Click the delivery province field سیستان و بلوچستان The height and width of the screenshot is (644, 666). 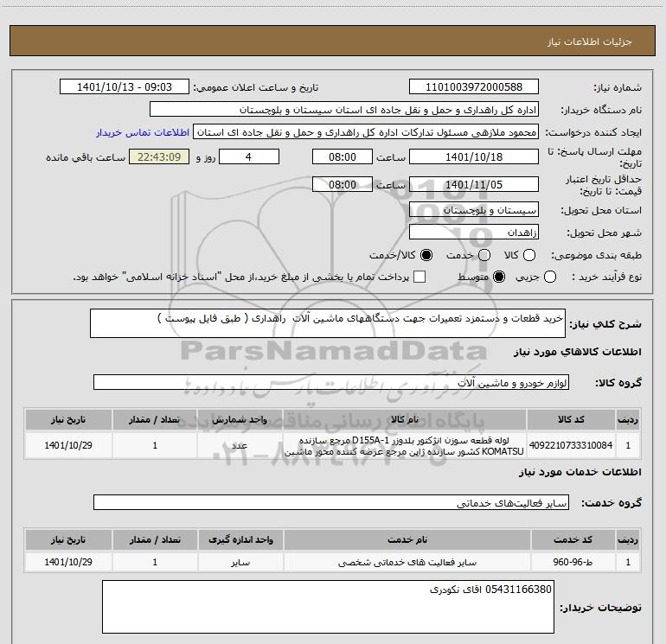474,210
